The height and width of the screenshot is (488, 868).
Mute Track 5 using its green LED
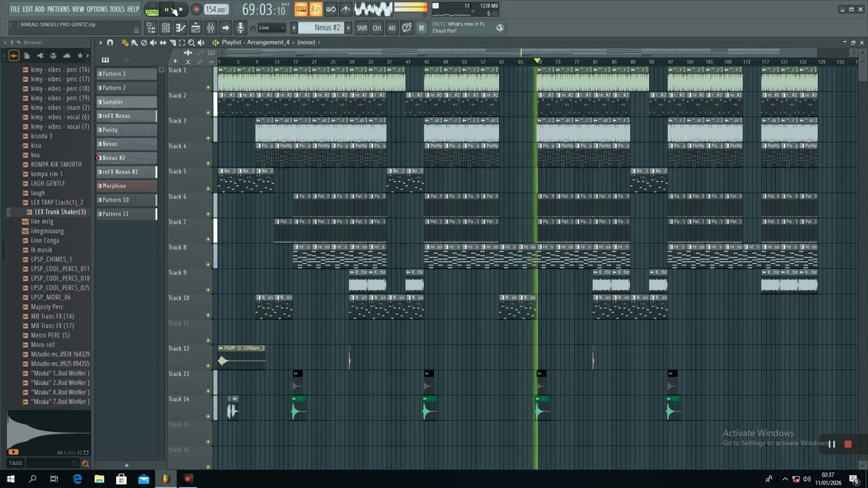(x=208, y=188)
